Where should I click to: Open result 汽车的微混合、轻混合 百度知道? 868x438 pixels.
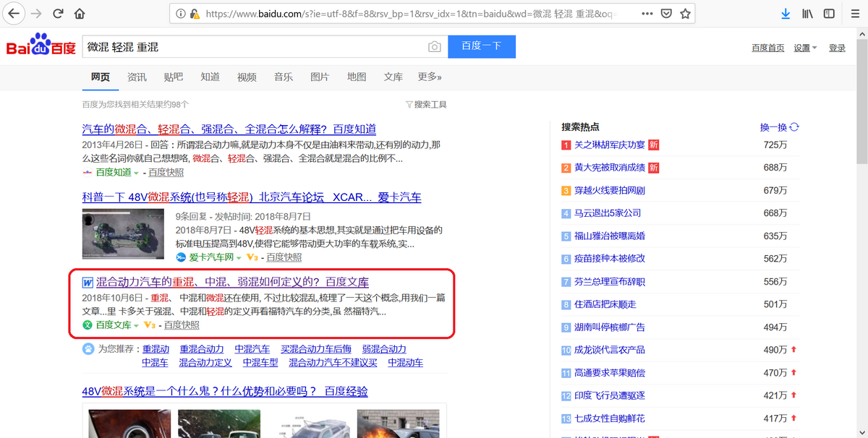pos(229,129)
